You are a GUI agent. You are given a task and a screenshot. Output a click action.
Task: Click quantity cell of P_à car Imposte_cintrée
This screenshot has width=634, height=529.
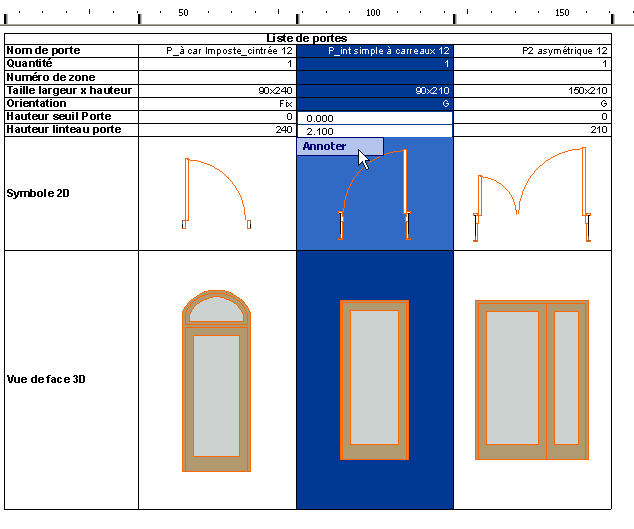[218, 63]
